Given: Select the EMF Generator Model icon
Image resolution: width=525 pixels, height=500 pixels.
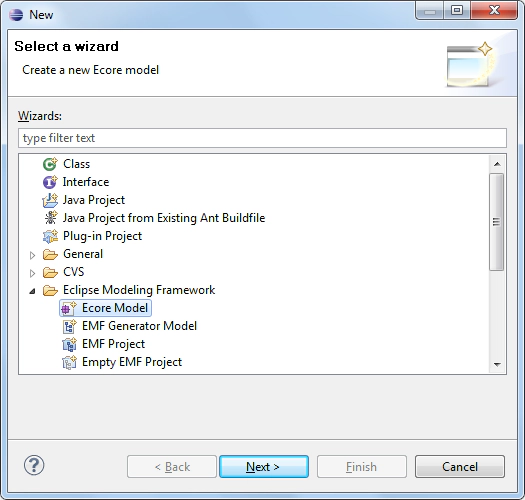Looking at the screenshot, I should point(69,326).
